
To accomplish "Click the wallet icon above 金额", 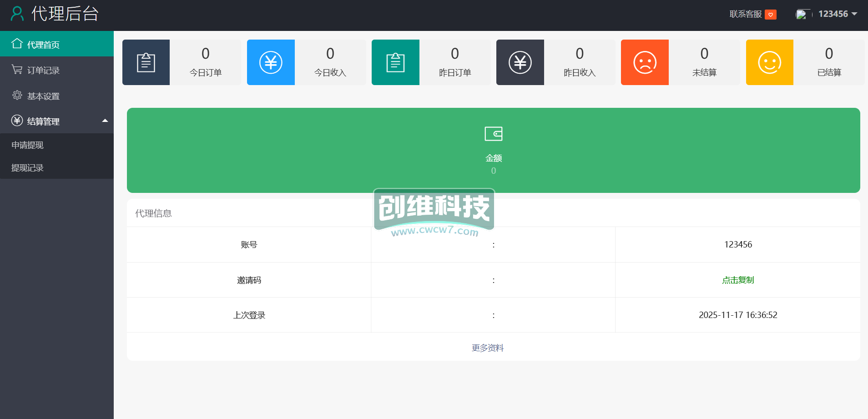I will (x=493, y=134).
